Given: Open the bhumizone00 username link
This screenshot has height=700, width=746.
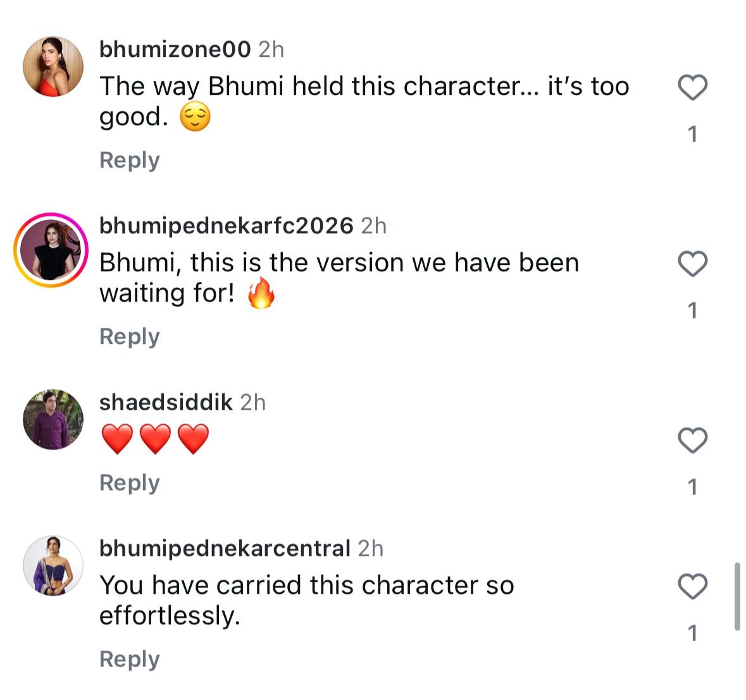Looking at the screenshot, I should (x=175, y=49).
